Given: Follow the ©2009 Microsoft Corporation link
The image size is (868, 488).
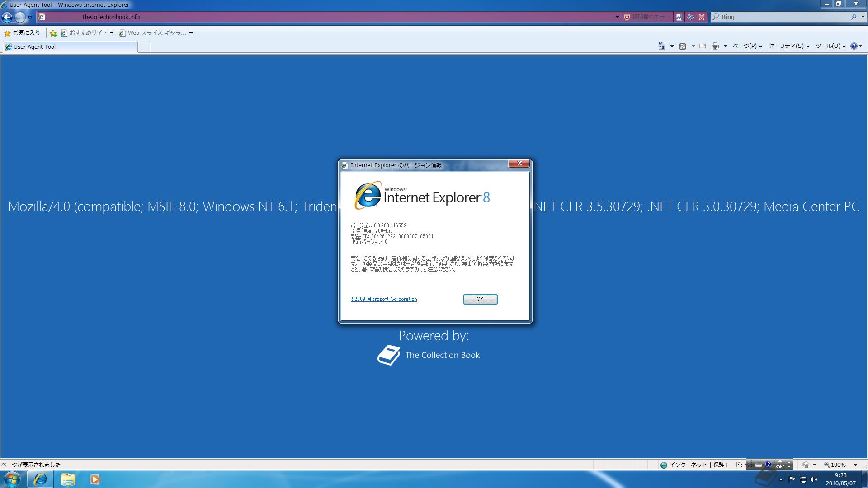Looking at the screenshot, I should (x=384, y=299).
